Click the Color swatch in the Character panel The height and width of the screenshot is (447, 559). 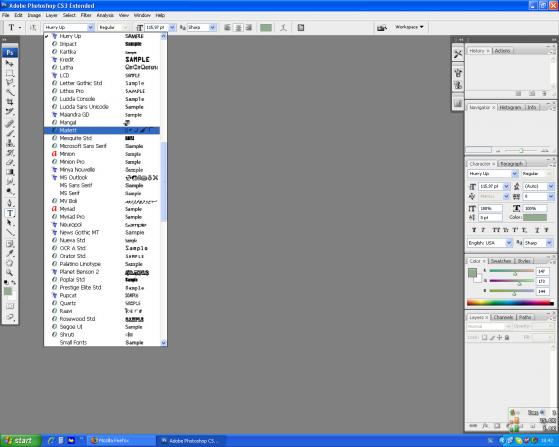535,217
